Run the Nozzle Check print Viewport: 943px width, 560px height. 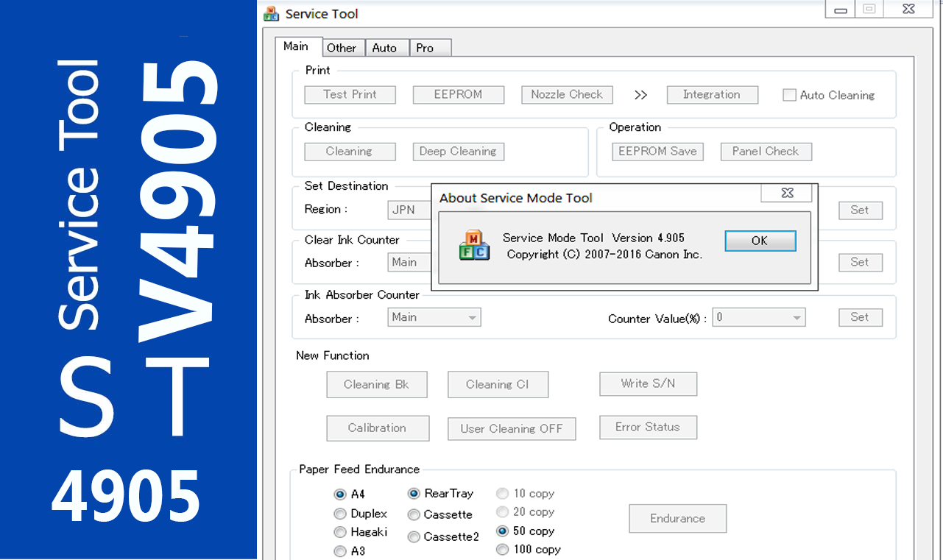[567, 94]
